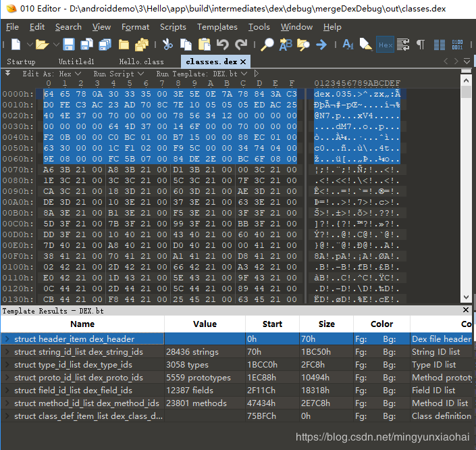This screenshot has width=476, height=450.
Task: Toggle the Hex mode toolbar button
Action: pyautogui.click(x=385, y=45)
